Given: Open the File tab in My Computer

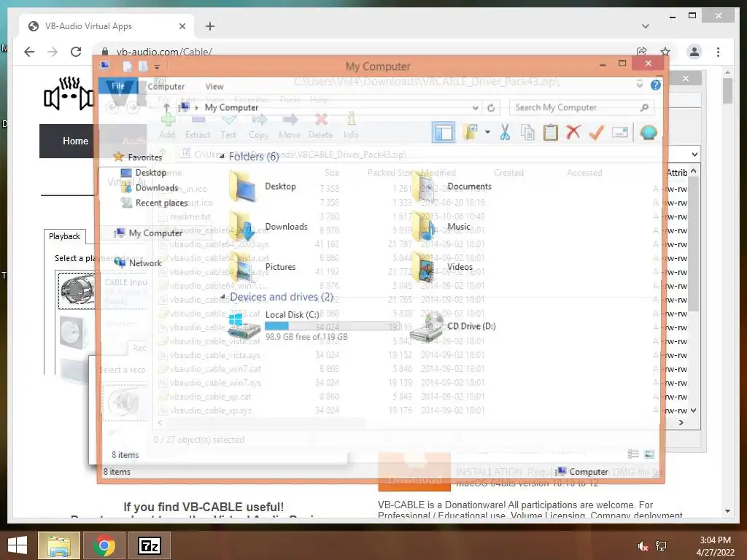Looking at the screenshot, I should click(117, 86).
